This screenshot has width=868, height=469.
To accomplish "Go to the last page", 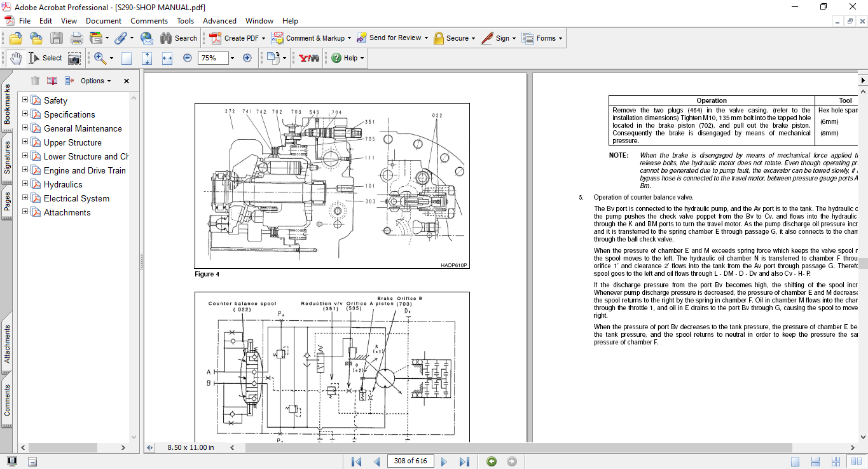I will pyautogui.click(x=464, y=461).
